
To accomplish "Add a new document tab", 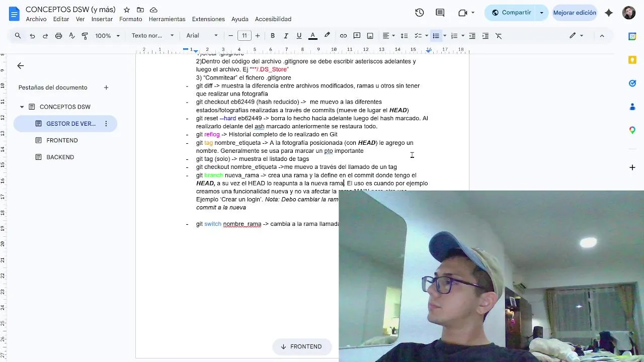I will (106, 87).
